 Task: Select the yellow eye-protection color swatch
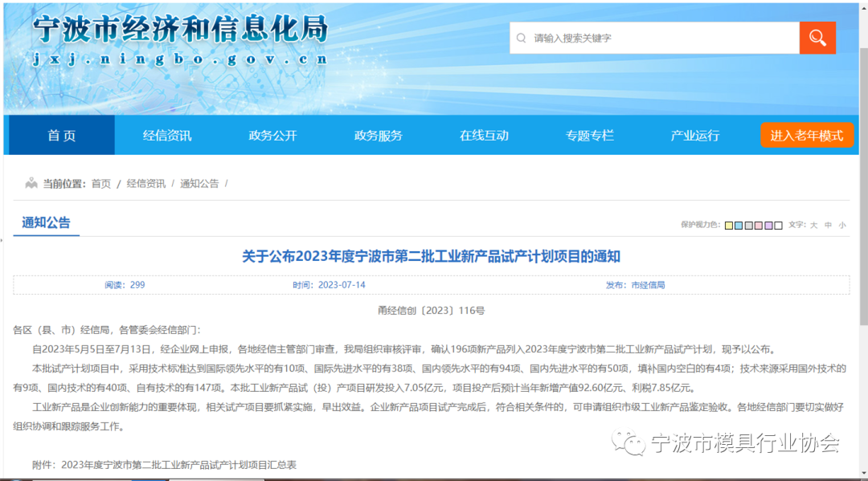(727, 225)
